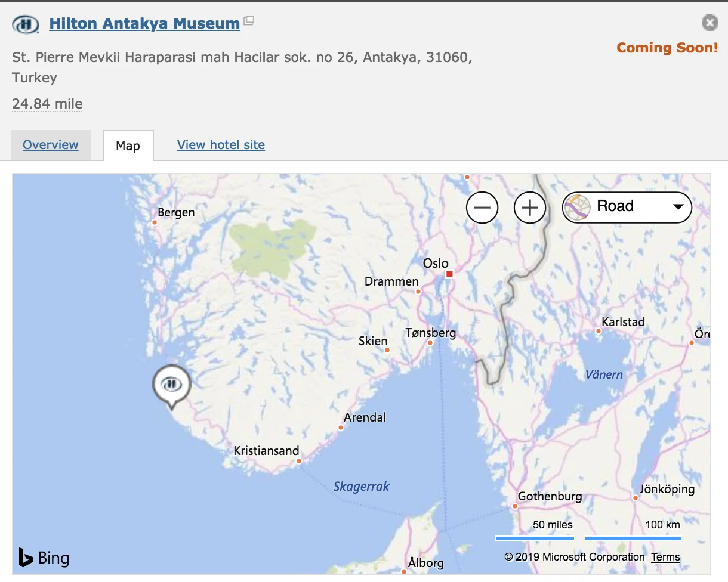Click the Bing logo on the map
Image resolution: width=728 pixels, height=582 pixels.
44,558
